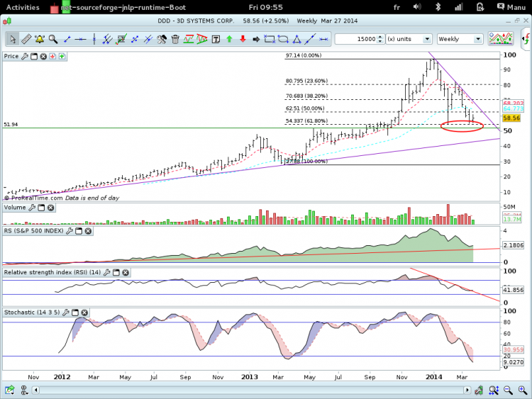Toggle Stochastic panel window maximize icon
532x399 pixels.
point(75,313)
